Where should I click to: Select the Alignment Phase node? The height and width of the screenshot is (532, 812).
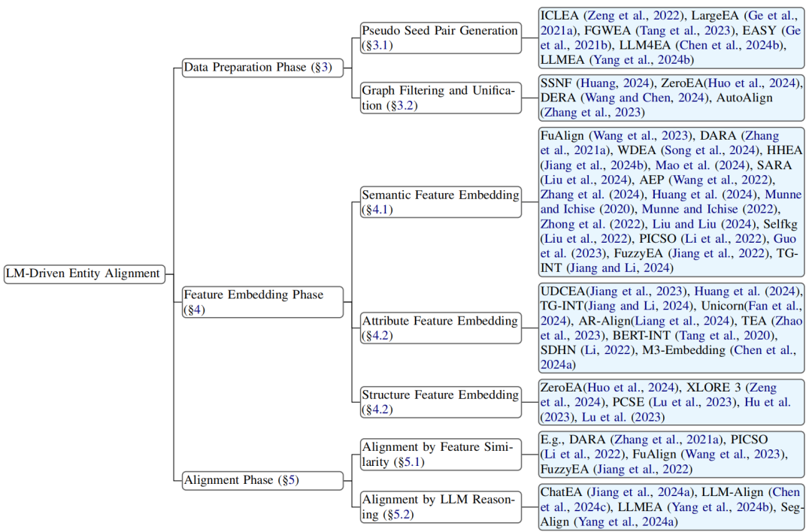[262, 480]
